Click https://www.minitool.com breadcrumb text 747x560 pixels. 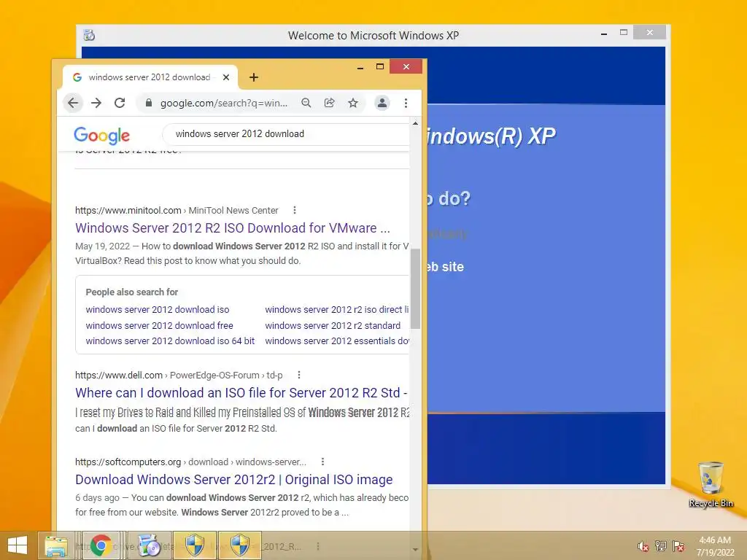coord(128,211)
